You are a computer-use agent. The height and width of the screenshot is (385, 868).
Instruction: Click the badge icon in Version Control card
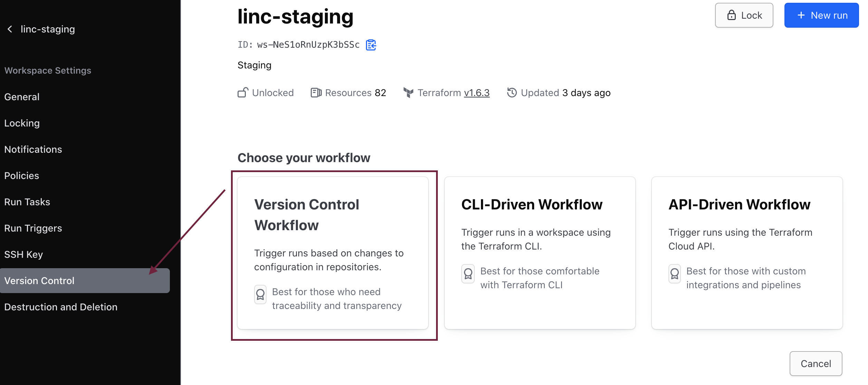260,294
